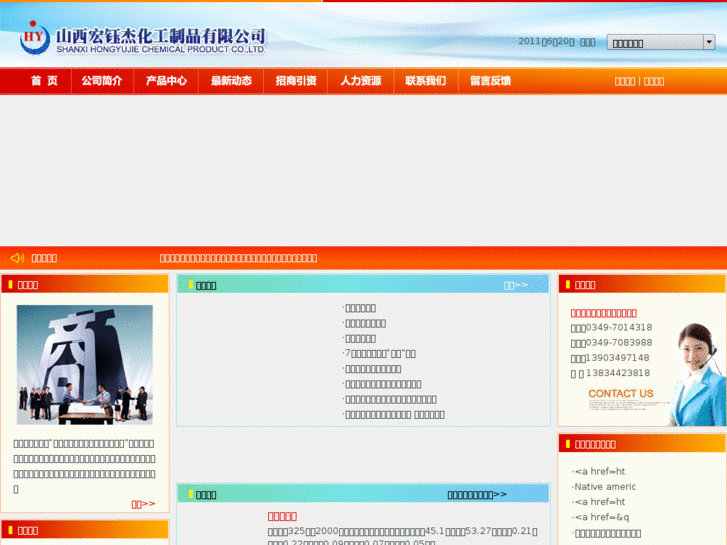Click second link after the separator in nav bar

point(654,82)
